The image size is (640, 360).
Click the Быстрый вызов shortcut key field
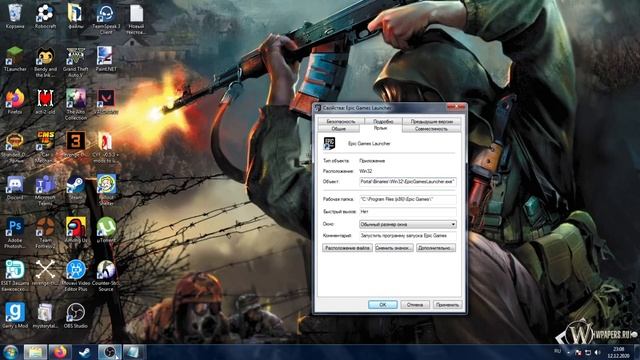[x=407, y=211]
